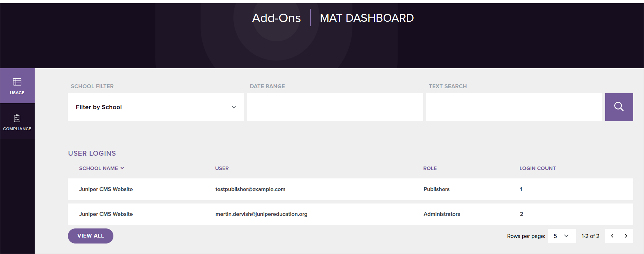Focus the Text Search input box
This screenshot has height=254, width=644.
coord(514,107)
